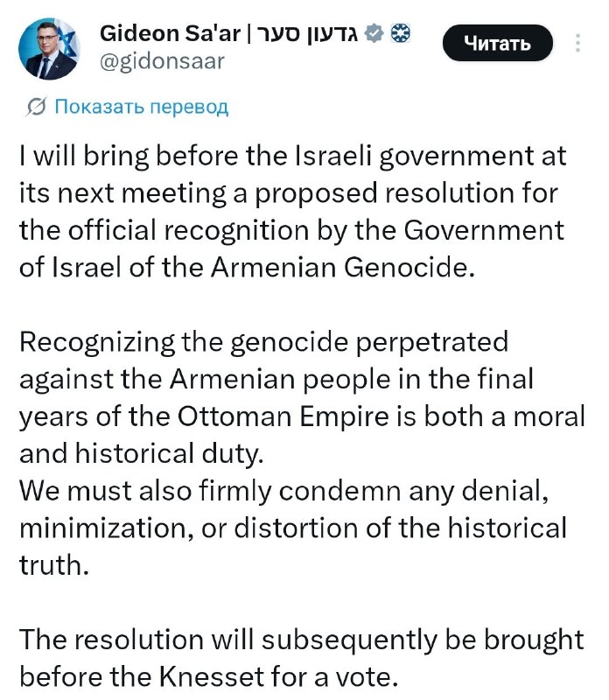Click the Читать follow button
Viewport: 609px width, 700px height.
(498, 43)
